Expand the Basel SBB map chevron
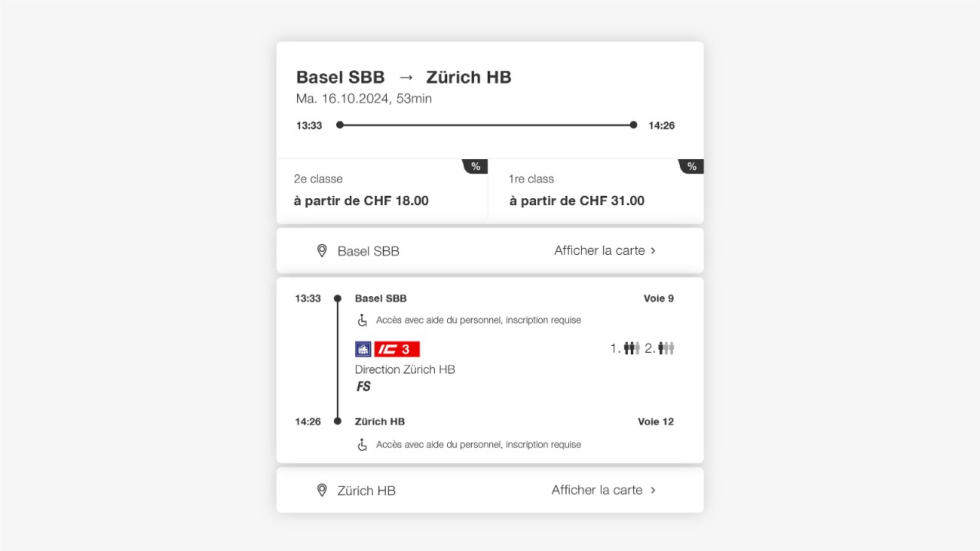Screen dimensions: 980x551 click(x=653, y=251)
